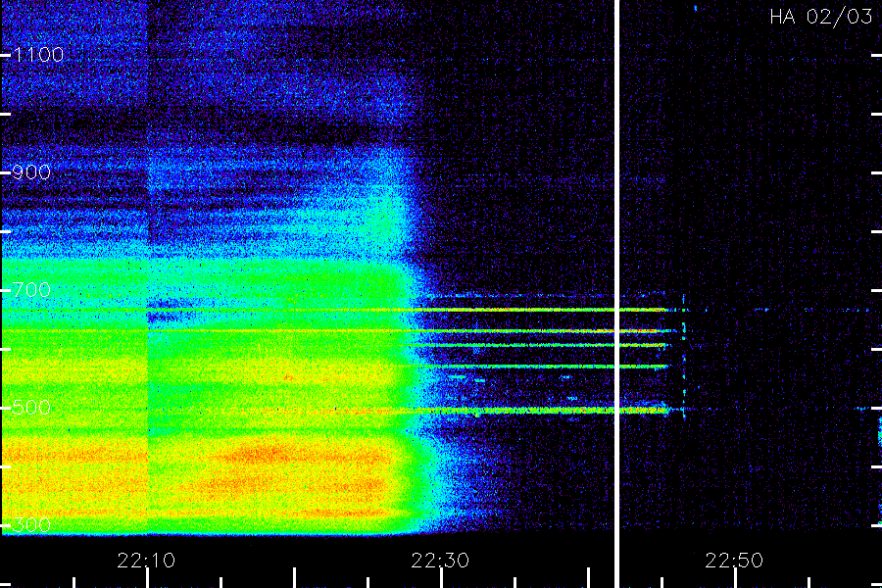Click the 300 frequency axis label
882x588 pixels.
(x=31, y=525)
